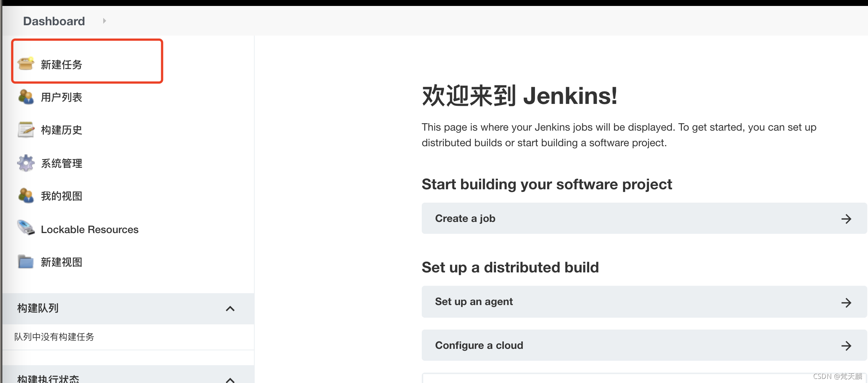868x383 pixels.
Task: Click the 新建任务 box icon
Action: click(26, 64)
